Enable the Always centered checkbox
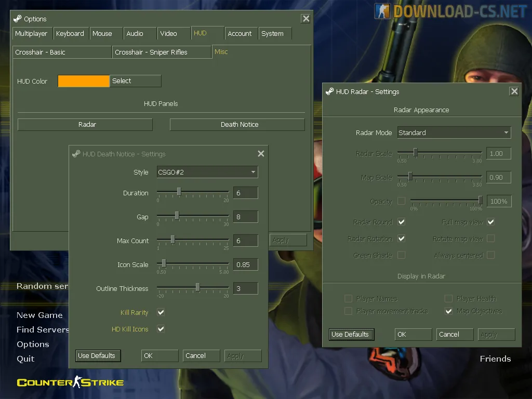This screenshot has height=399, width=532. 490,255
